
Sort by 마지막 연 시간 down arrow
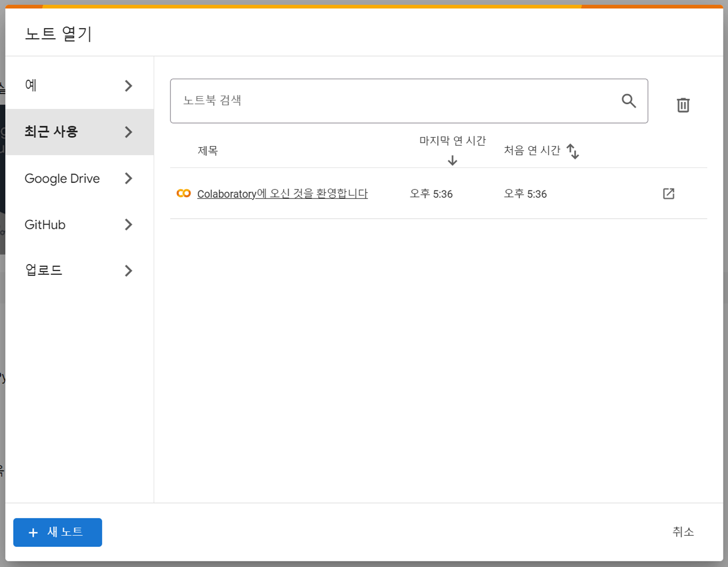click(x=452, y=160)
